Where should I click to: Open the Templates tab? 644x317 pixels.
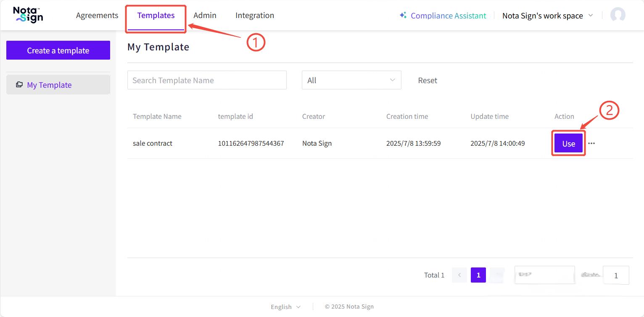click(x=156, y=16)
